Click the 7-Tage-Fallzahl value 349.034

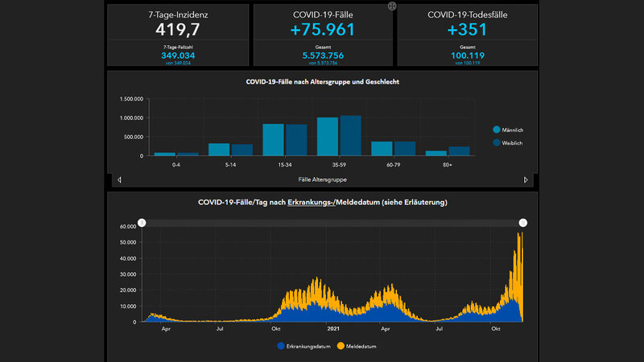[x=178, y=56]
